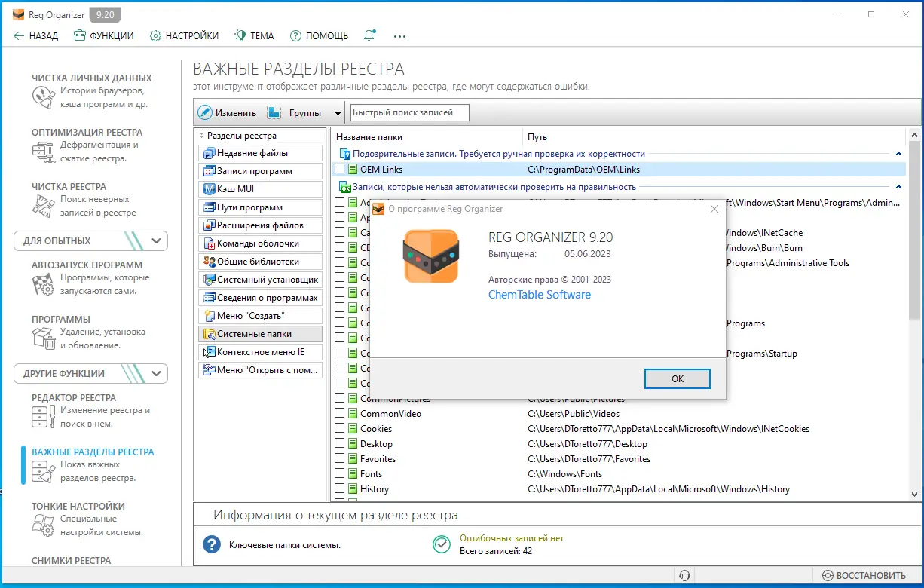Click the version badge 9.20 in the title
Image resolution: width=924 pixels, height=588 pixels.
104,14
